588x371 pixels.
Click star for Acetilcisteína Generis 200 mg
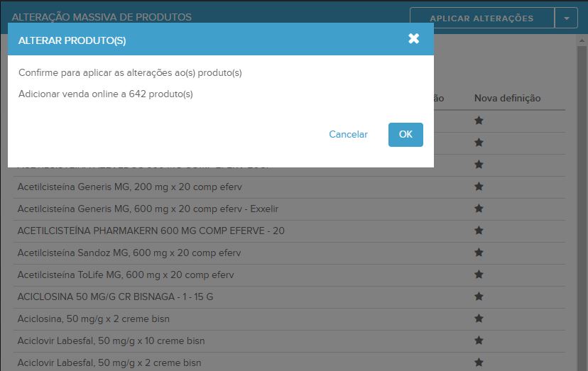tap(479, 187)
